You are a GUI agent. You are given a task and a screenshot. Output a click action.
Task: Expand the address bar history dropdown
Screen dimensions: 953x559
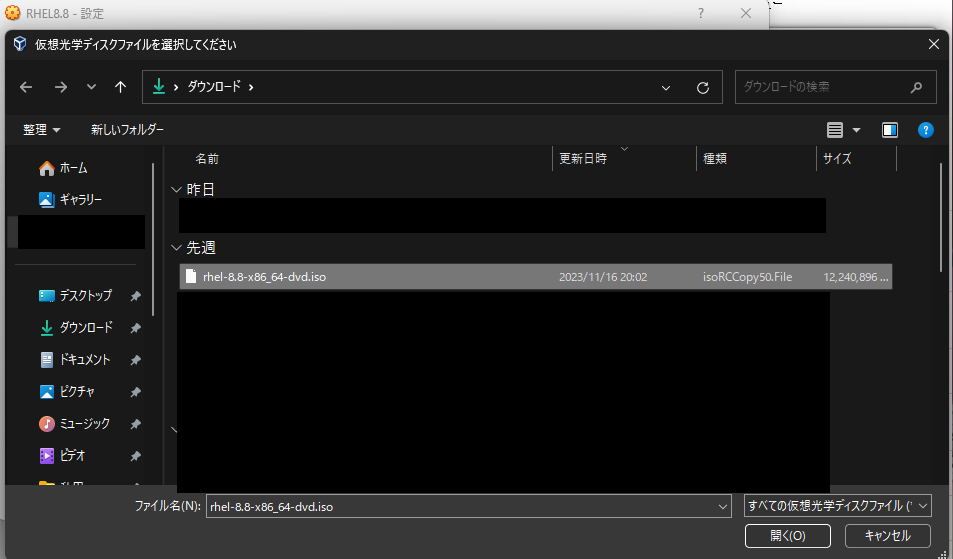(666, 87)
